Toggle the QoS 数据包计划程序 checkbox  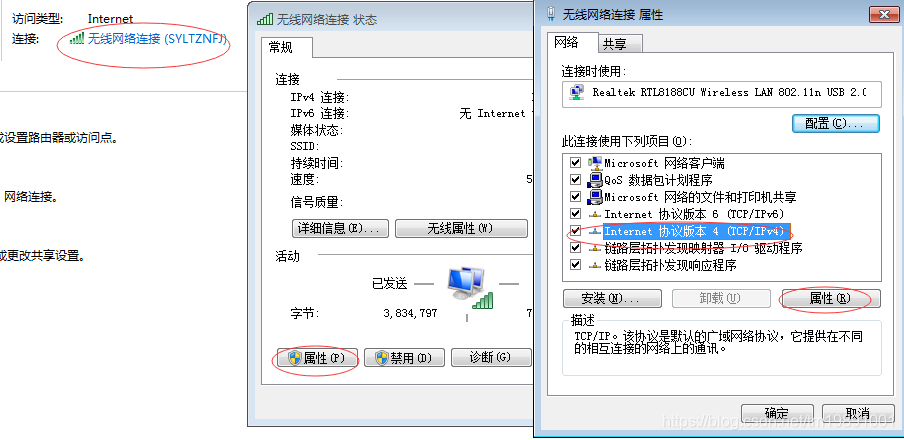(x=575, y=180)
